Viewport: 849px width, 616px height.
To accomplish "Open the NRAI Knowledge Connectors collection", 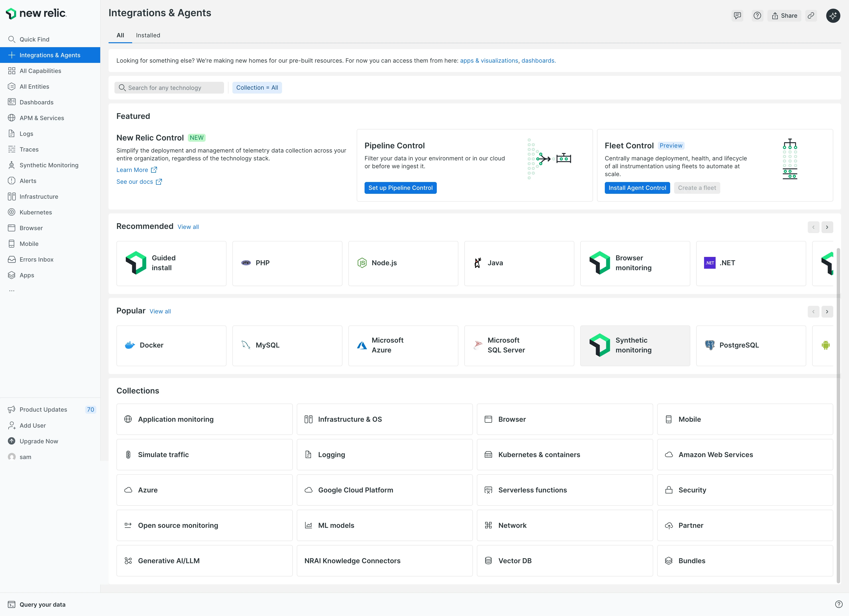I will [x=384, y=560].
